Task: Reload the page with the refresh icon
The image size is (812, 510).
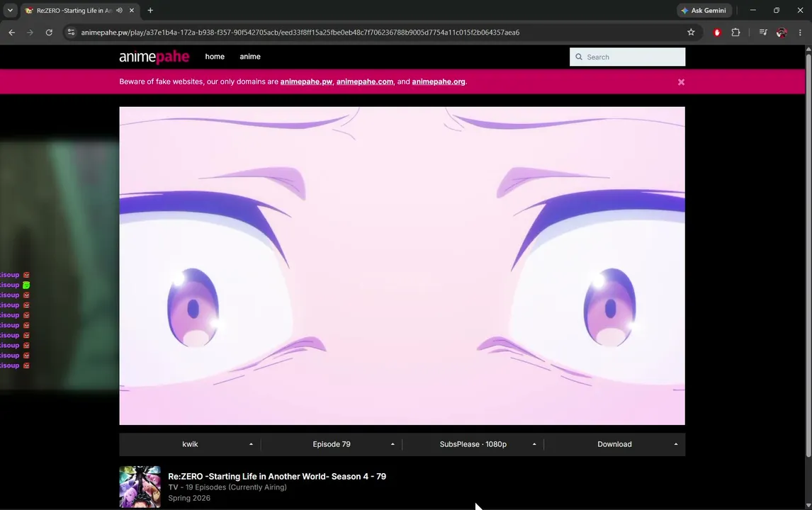Action: (49, 32)
